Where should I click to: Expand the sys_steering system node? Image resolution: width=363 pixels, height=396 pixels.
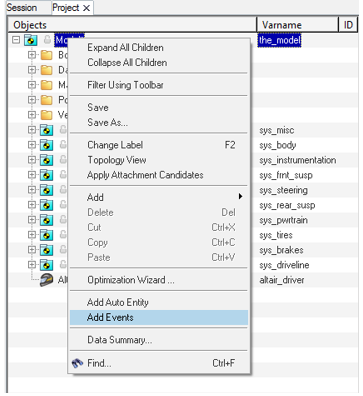[x=32, y=190]
